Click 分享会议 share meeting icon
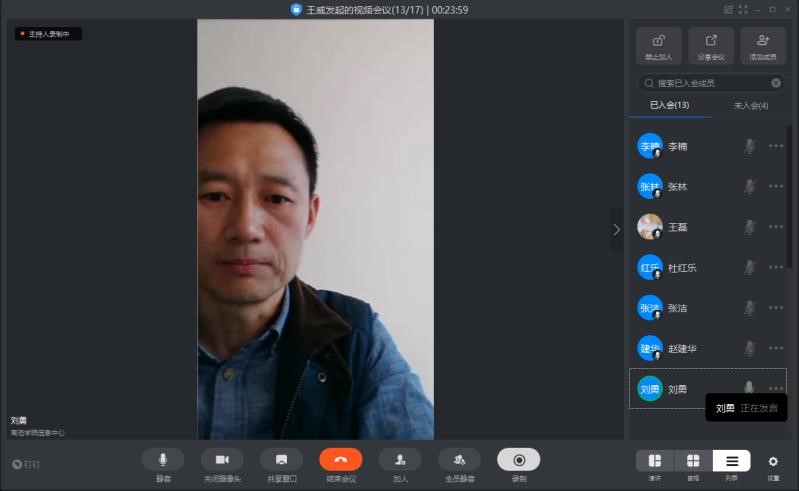 pos(711,46)
